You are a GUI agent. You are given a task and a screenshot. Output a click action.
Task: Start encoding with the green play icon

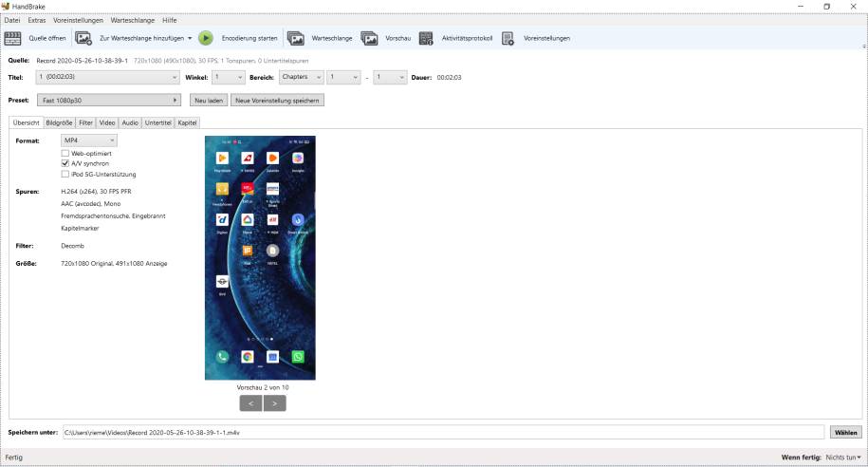point(205,38)
